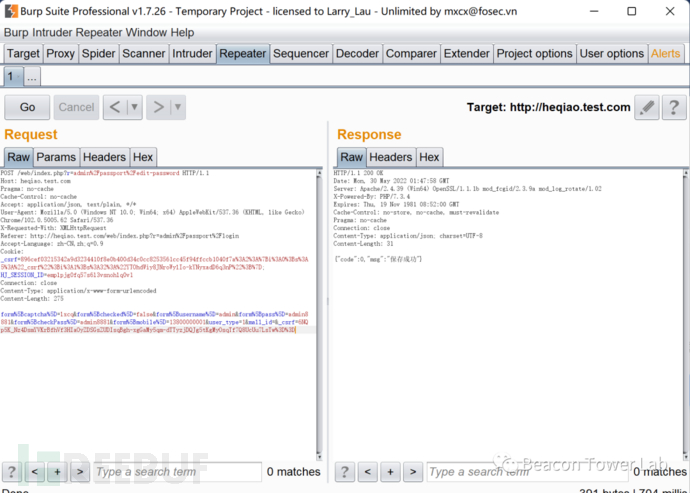Image resolution: width=690 pixels, height=493 pixels.
Task: Jump to previous match in Response search
Action: 367,472
